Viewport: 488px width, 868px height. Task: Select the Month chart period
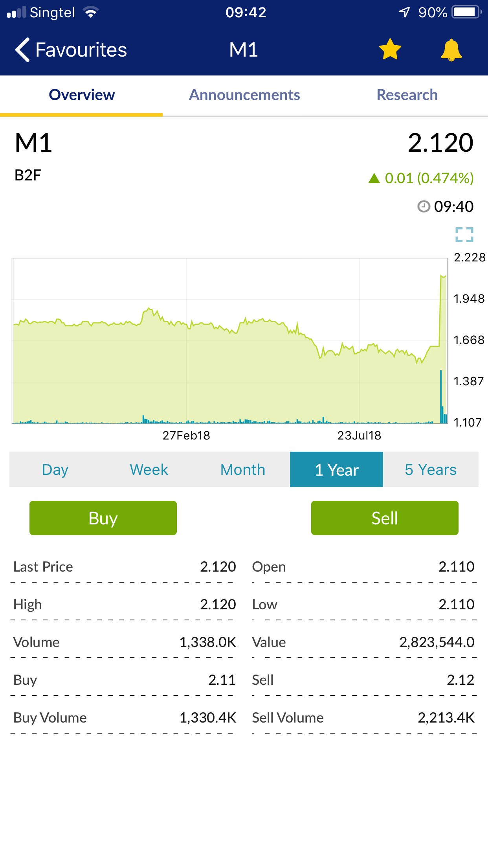coord(243,469)
